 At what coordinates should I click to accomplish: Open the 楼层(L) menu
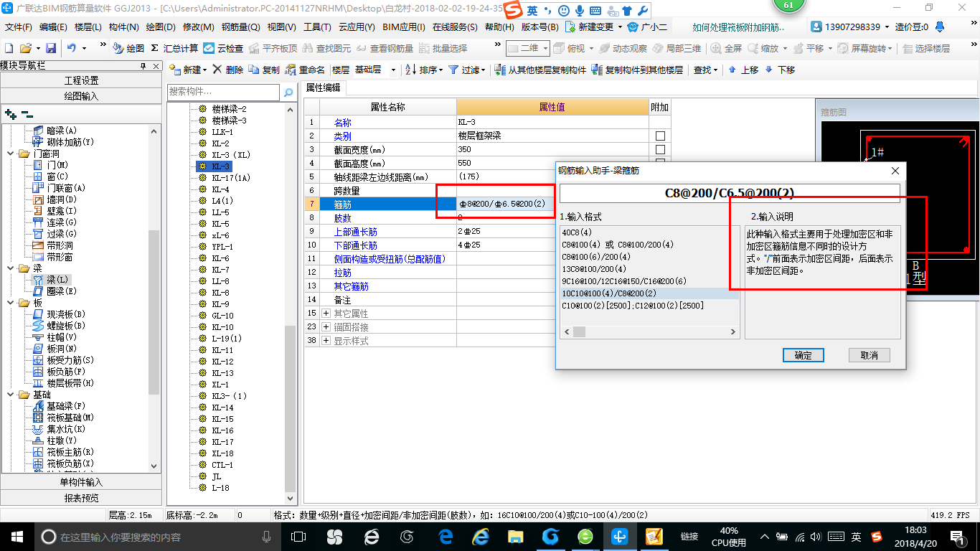pyautogui.click(x=88, y=27)
